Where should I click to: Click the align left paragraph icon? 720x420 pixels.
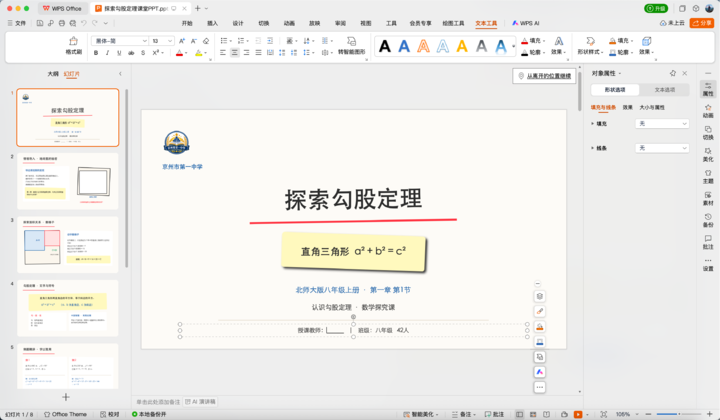point(223,53)
